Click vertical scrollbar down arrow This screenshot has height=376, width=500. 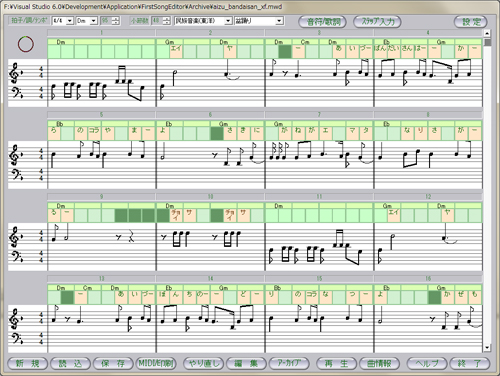(x=487, y=348)
